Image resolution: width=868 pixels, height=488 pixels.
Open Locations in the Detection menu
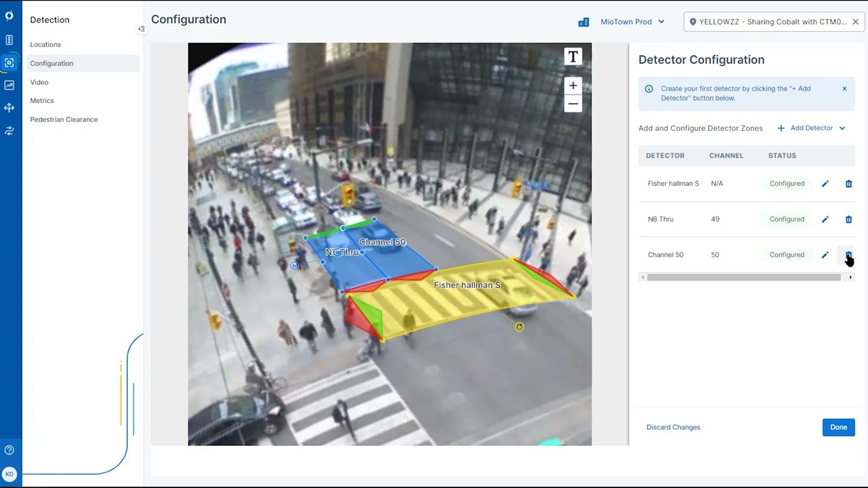click(x=45, y=45)
